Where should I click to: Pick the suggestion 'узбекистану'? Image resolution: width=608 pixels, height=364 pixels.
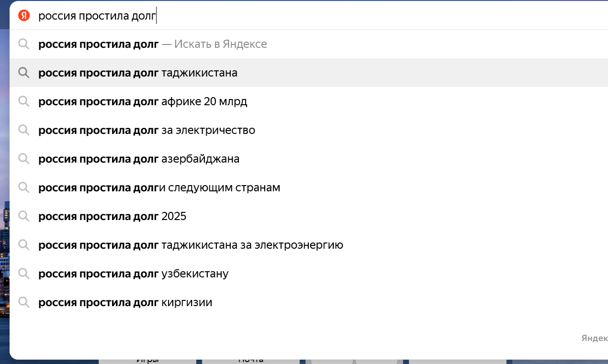tap(309, 274)
